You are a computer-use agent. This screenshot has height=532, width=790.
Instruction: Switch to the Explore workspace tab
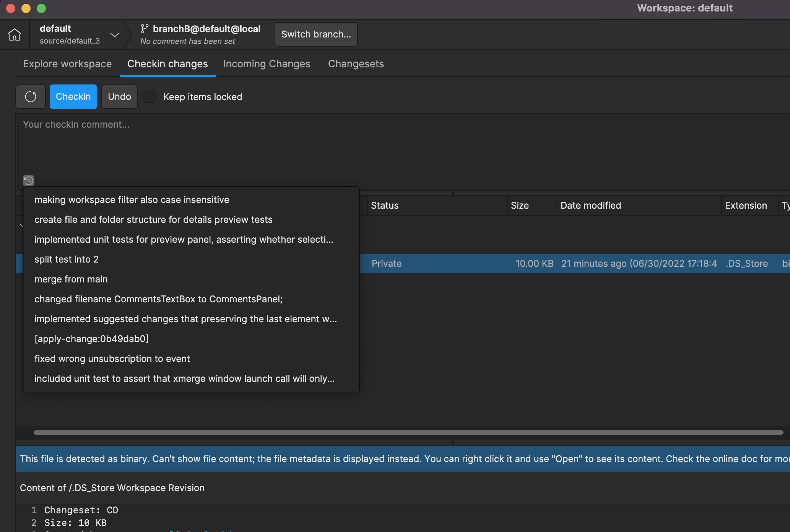[67, 64]
